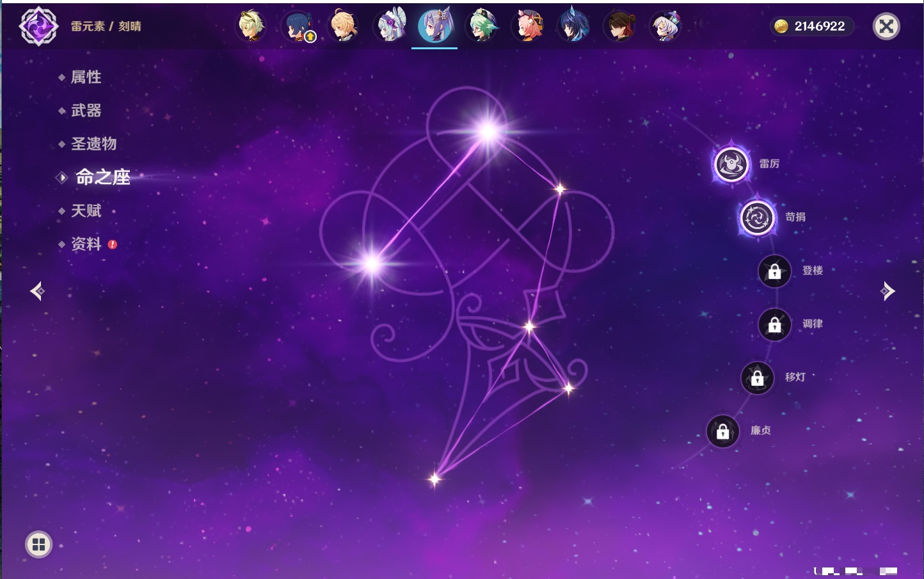The image size is (924, 579).
Task: Click the Electro element emblem beside 雷元素
Action: click(x=38, y=26)
